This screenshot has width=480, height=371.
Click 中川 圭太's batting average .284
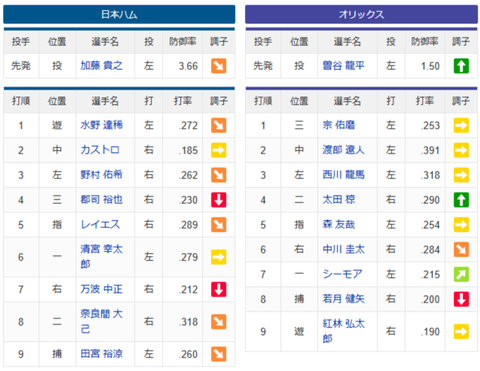coord(430,250)
